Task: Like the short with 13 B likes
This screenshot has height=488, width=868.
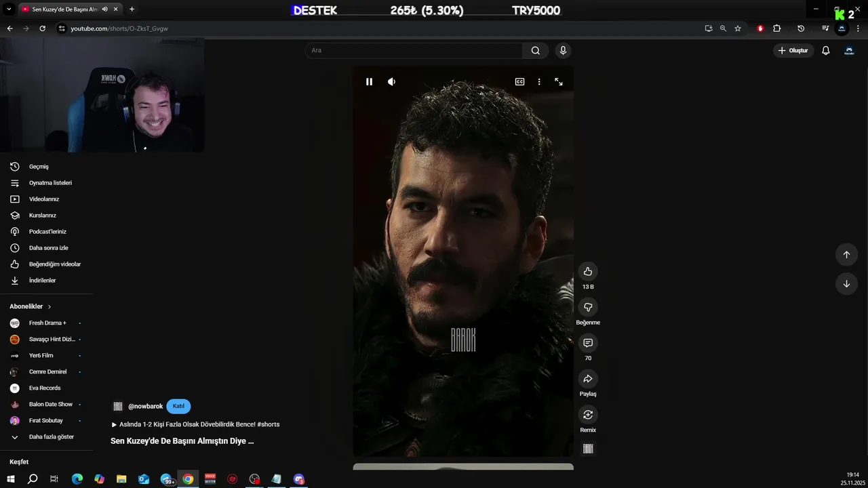Action: click(x=588, y=271)
